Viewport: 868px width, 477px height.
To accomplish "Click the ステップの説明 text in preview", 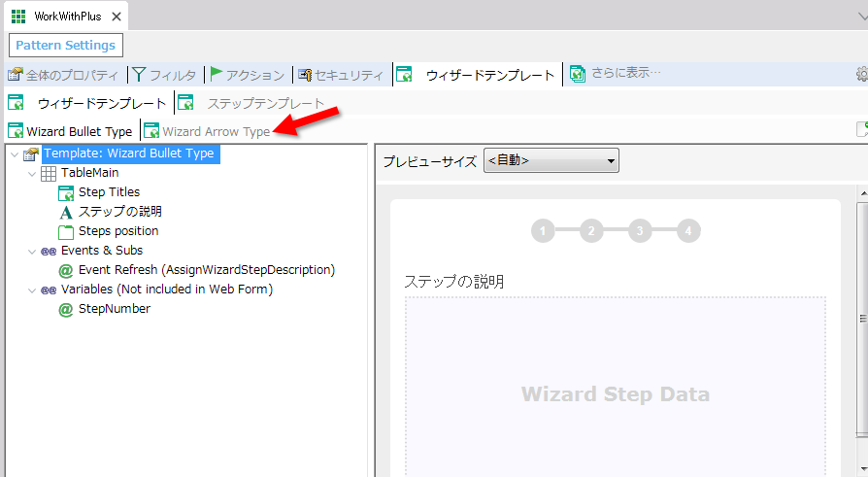I will [454, 282].
